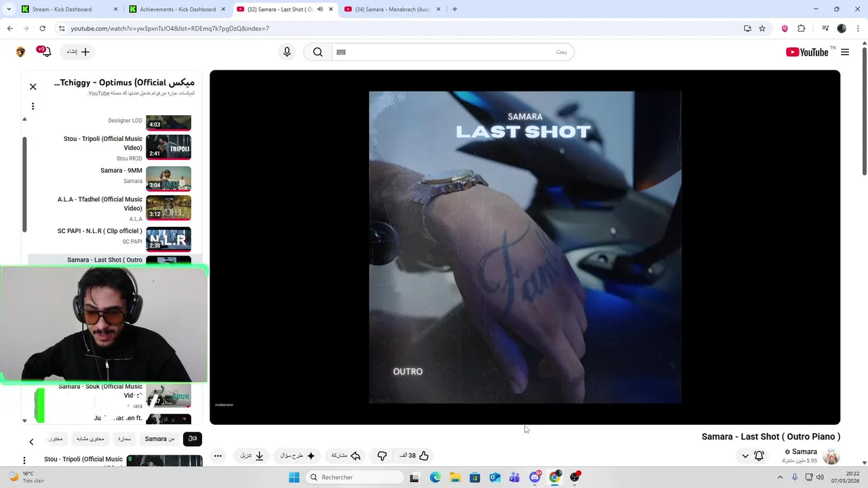Viewport: 868px width, 488px height.
Task: Open the Chrome profile avatar
Action: (x=842, y=28)
